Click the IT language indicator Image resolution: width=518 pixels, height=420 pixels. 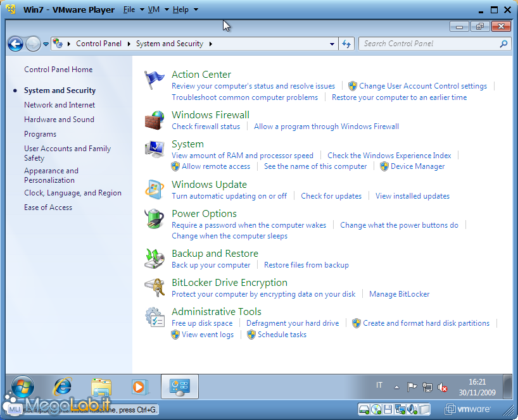point(379,385)
